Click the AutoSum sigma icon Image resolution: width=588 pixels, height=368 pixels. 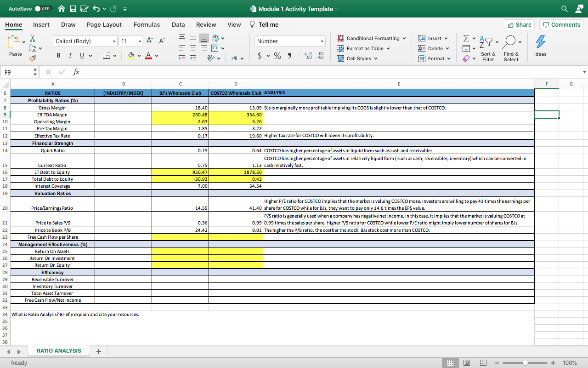(x=466, y=38)
